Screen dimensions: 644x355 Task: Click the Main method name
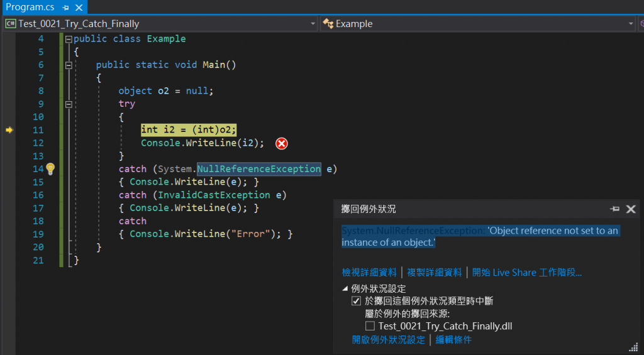pos(214,65)
